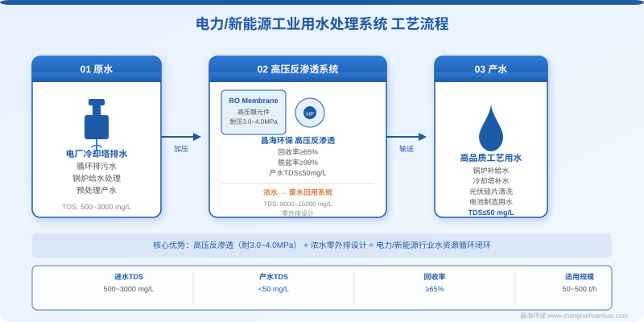Click the 高品质工艺用水 heading
The height and width of the screenshot is (322, 644).
tap(491, 158)
